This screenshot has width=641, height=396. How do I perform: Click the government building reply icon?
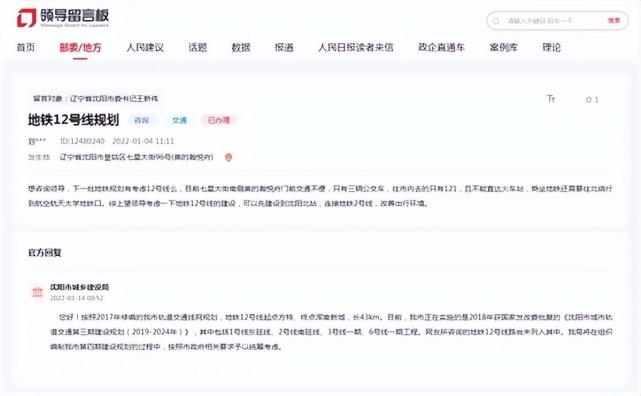click(38, 292)
